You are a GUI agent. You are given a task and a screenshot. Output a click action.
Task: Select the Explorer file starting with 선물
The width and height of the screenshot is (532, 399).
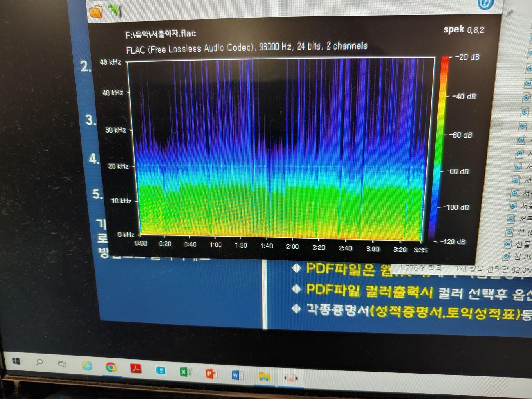pos(518,244)
